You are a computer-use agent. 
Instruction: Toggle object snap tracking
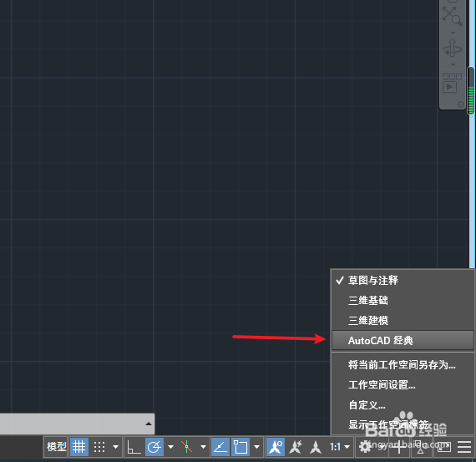220,447
